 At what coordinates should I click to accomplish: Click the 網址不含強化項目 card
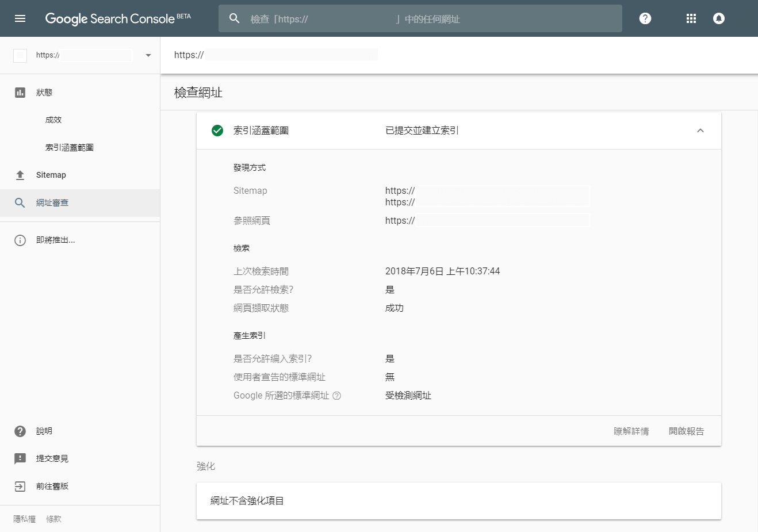(459, 501)
